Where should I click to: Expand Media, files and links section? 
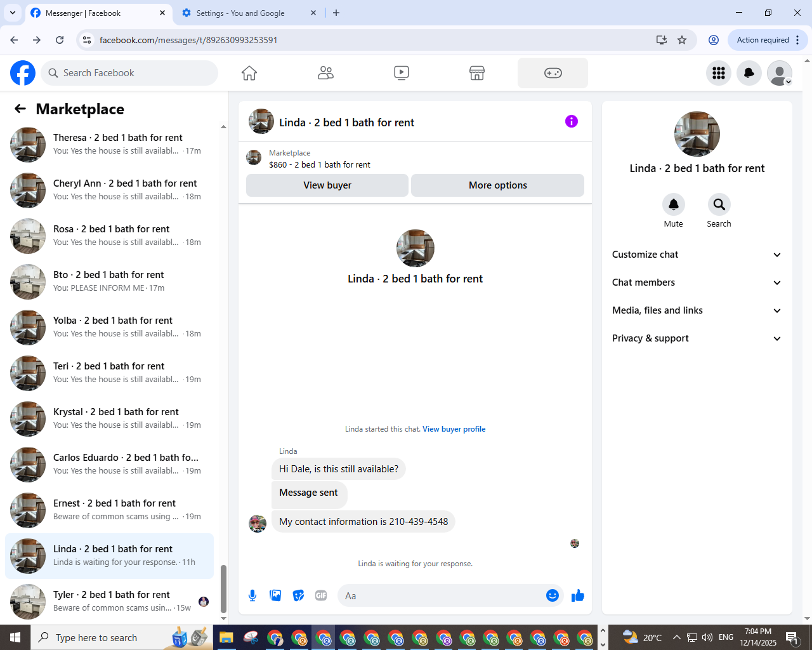(697, 310)
